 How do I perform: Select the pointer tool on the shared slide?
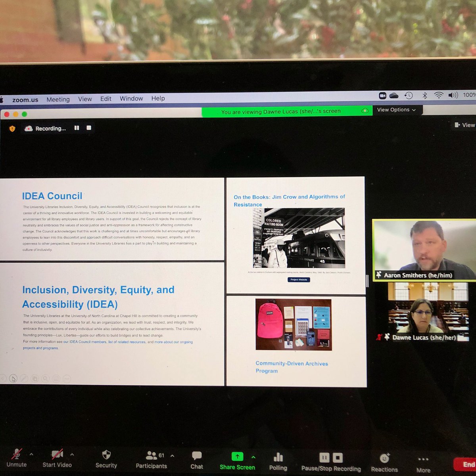point(13,378)
